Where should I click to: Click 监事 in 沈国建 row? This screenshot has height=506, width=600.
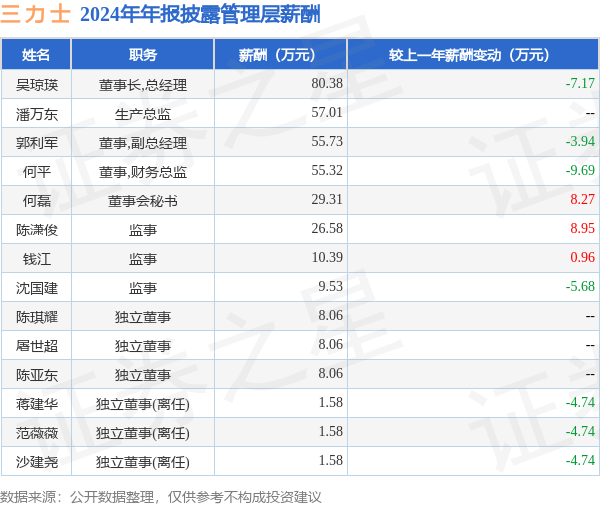[143, 288]
